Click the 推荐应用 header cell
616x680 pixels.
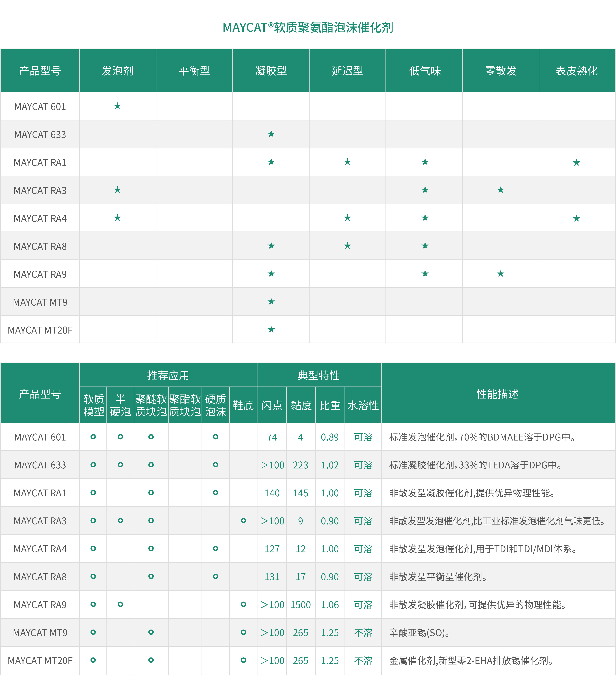(168, 375)
